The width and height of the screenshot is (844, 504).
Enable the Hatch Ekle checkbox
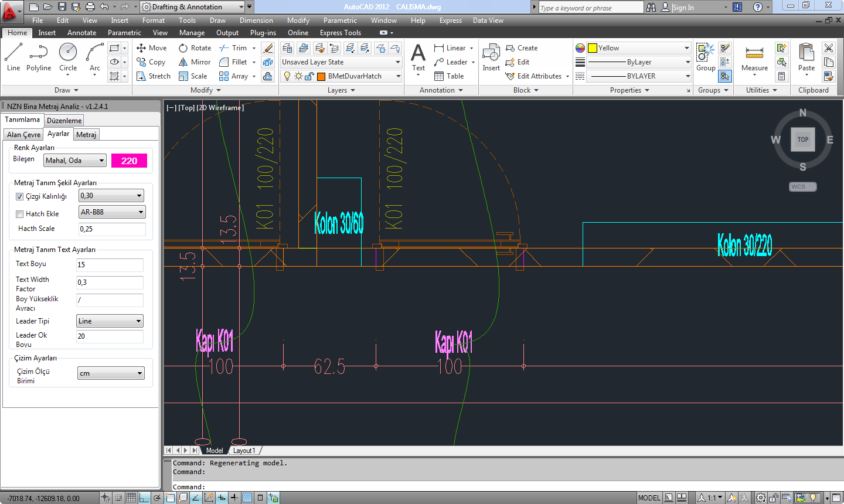coord(19,214)
